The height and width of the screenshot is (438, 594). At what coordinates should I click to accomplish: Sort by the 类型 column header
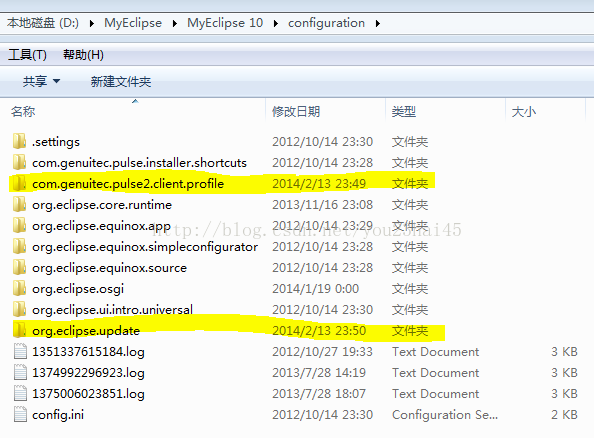[x=404, y=111]
